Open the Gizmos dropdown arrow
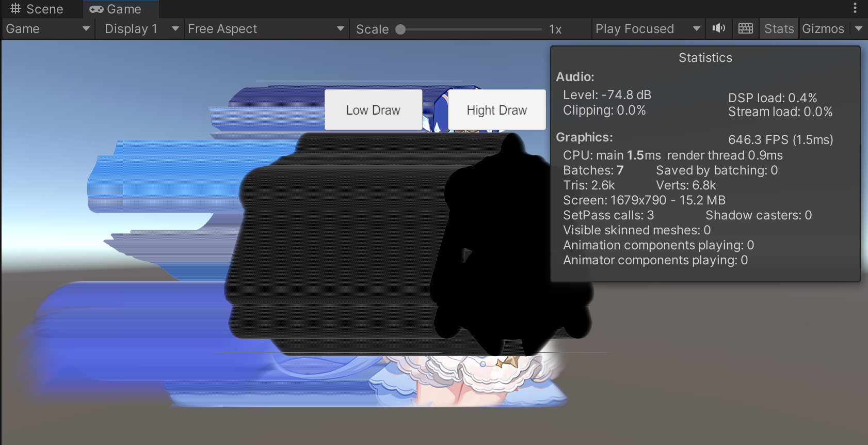The image size is (868, 445). click(x=859, y=29)
